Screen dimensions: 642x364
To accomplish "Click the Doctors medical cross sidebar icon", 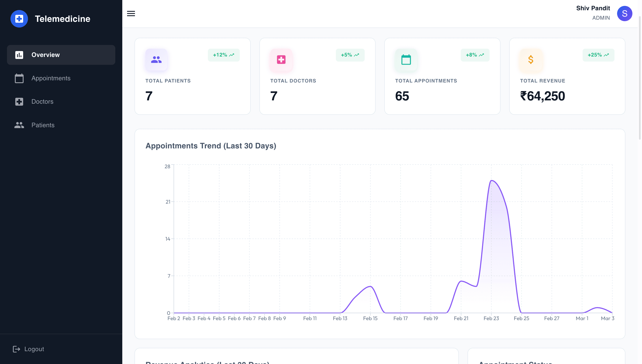I will pyautogui.click(x=19, y=101).
